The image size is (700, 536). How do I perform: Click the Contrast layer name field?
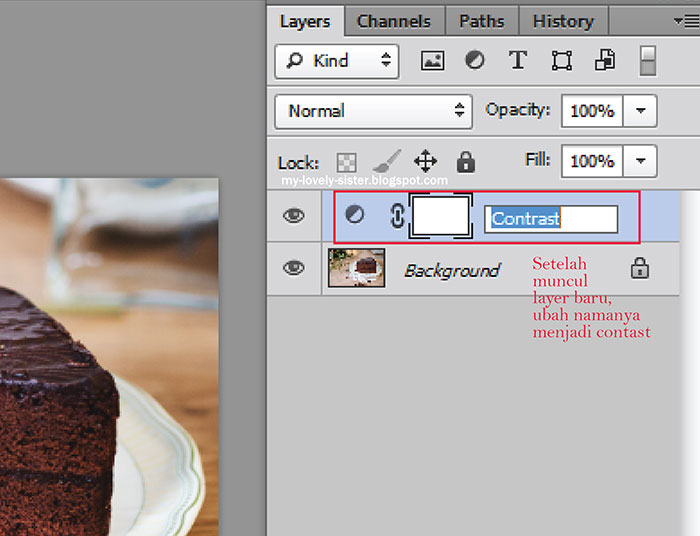pos(551,219)
